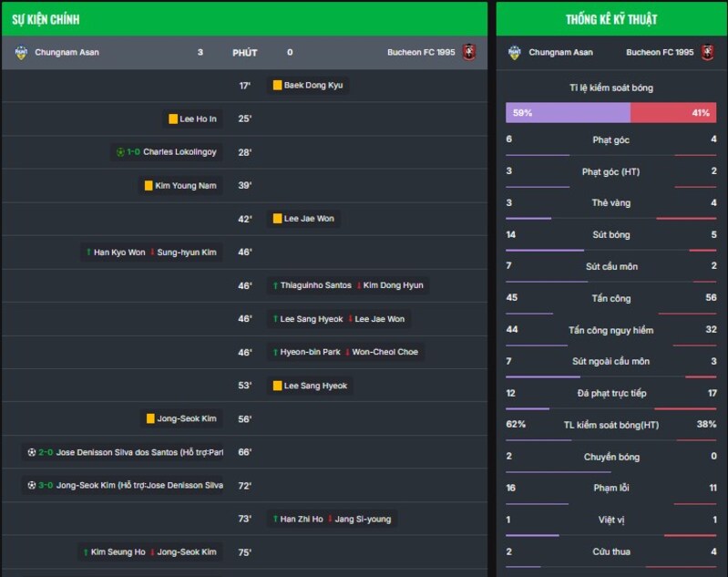Click the Chungnam Asan logo in statistics panel
728x577 pixels.
[515, 53]
